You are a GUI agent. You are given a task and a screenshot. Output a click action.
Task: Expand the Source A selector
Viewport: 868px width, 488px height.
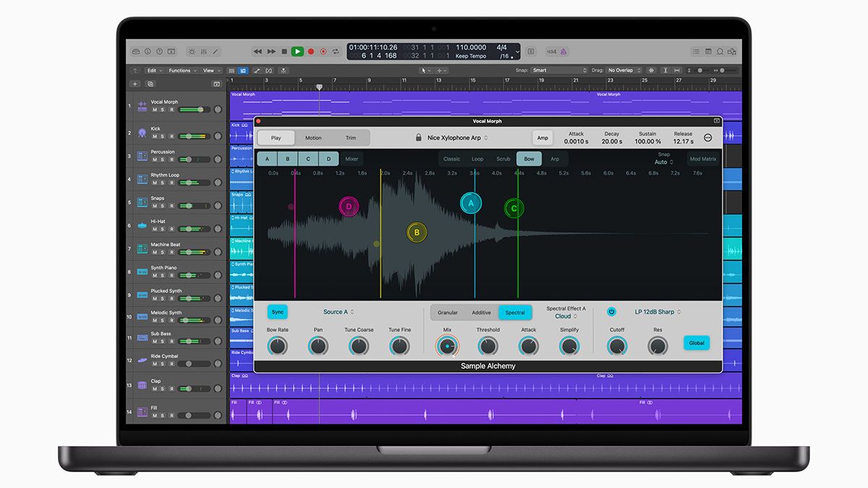tap(339, 312)
